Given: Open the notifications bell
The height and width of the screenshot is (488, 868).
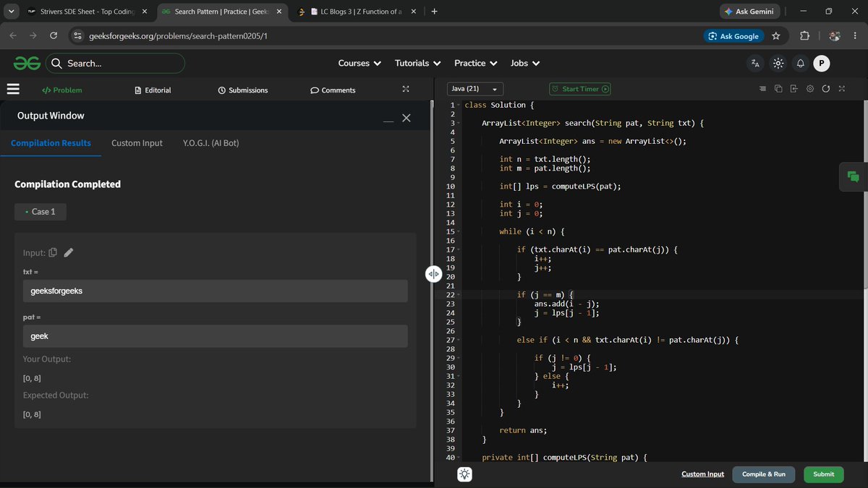Looking at the screenshot, I should (x=801, y=64).
